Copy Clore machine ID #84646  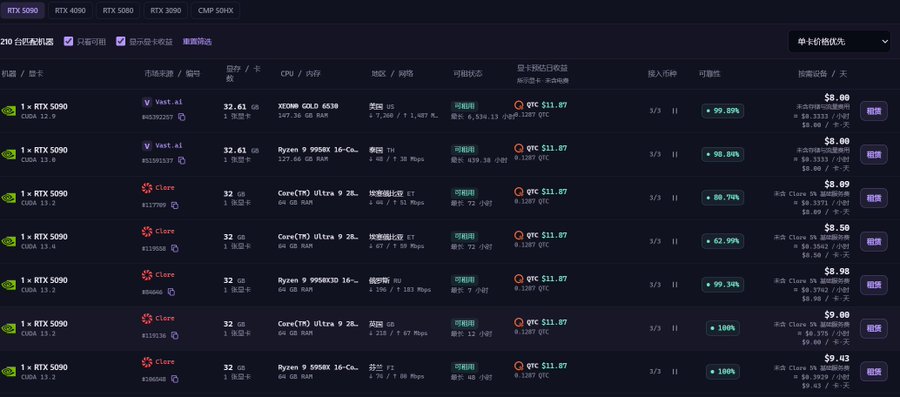tap(171, 292)
